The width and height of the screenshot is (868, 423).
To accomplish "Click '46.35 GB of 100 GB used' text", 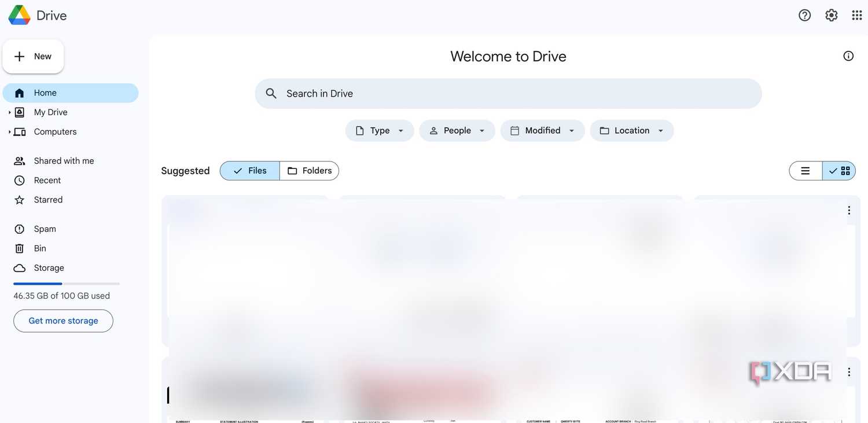I will [x=62, y=296].
